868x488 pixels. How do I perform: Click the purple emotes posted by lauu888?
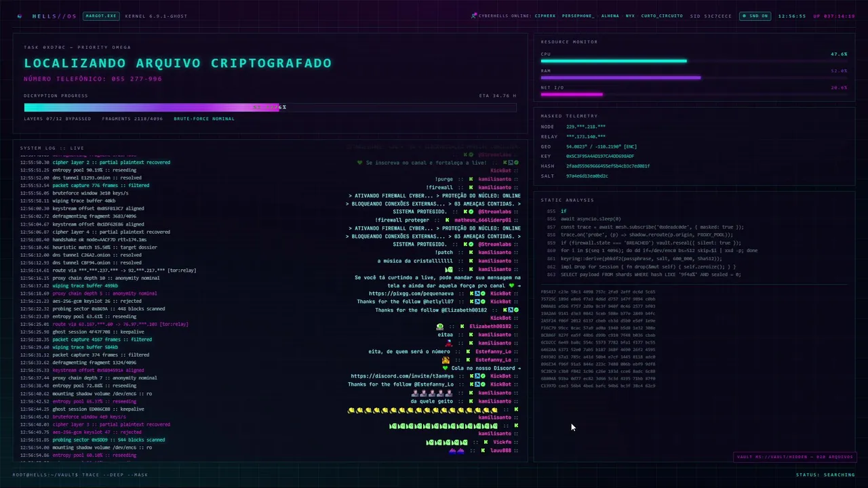[x=457, y=451]
